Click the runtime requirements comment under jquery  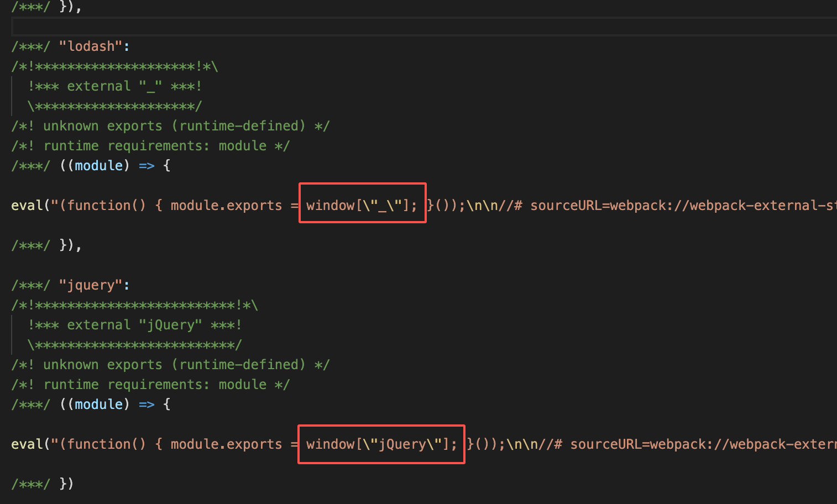click(150, 385)
